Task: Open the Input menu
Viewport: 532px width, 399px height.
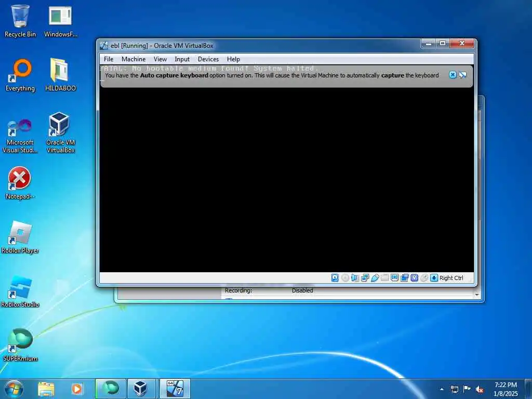Action: pos(182,59)
